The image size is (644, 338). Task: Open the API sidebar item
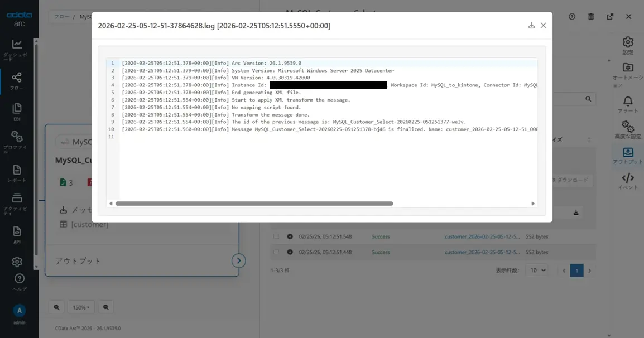pos(17,235)
